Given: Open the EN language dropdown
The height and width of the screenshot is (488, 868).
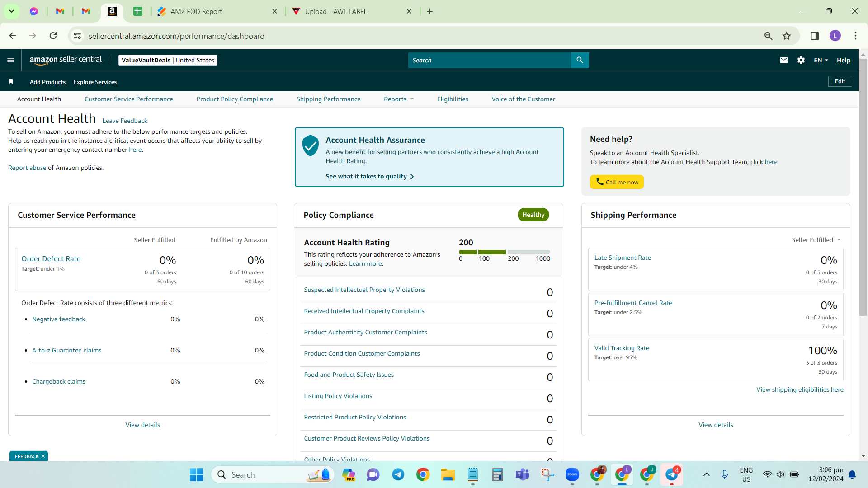Looking at the screenshot, I should (821, 60).
